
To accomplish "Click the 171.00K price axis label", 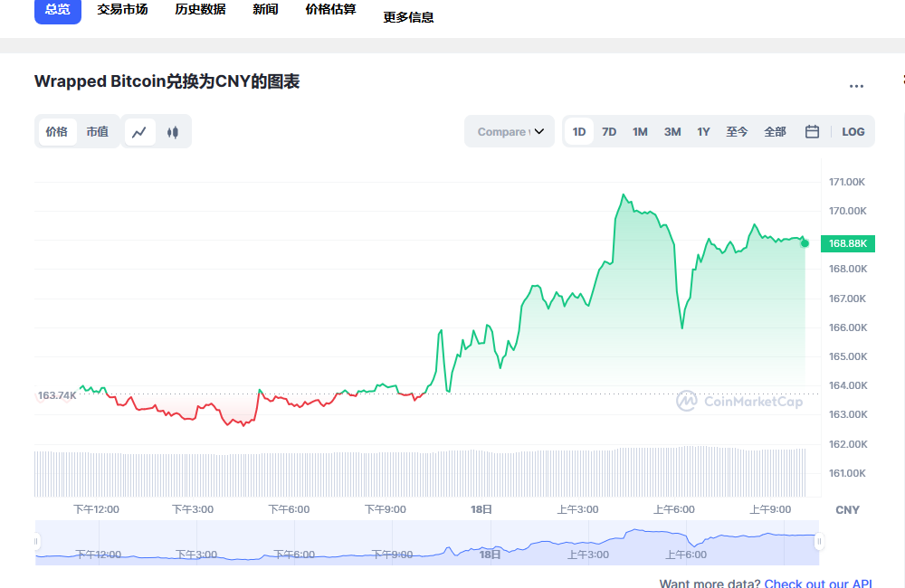I will click(847, 182).
